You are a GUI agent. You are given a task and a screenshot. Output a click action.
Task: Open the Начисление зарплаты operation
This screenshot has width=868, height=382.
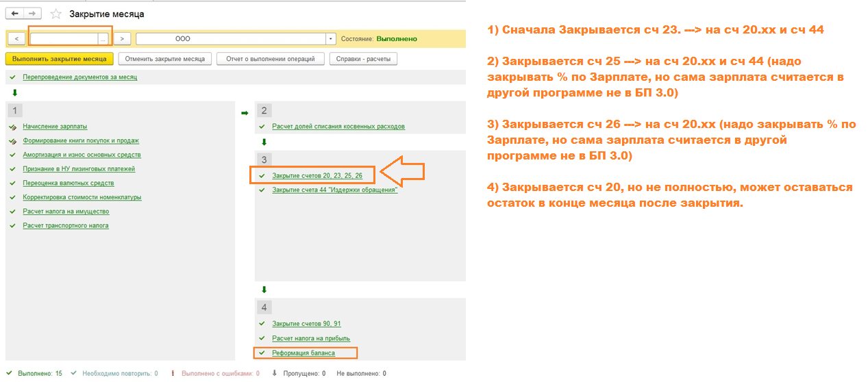[x=55, y=127]
